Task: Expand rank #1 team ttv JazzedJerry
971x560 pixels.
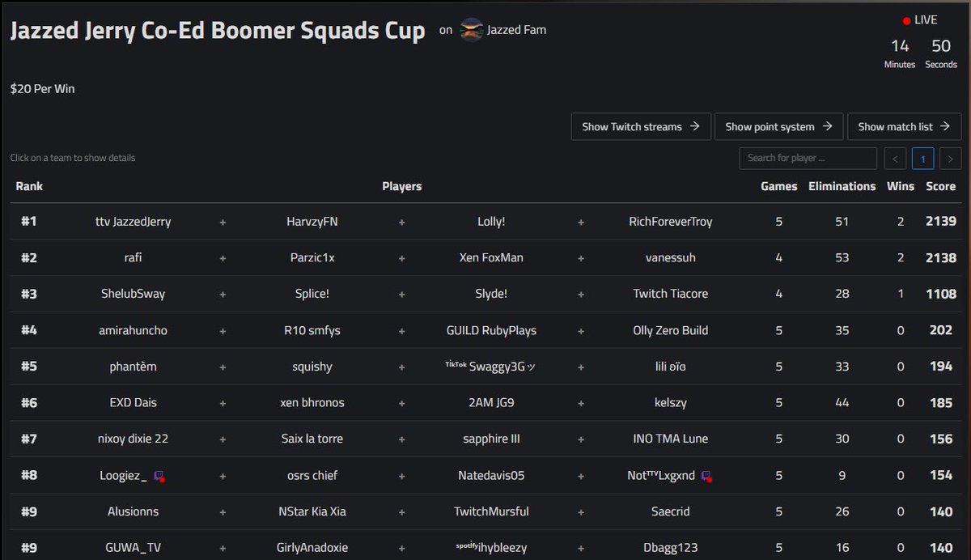Action: pyautogui.click(x=485, y=222)
